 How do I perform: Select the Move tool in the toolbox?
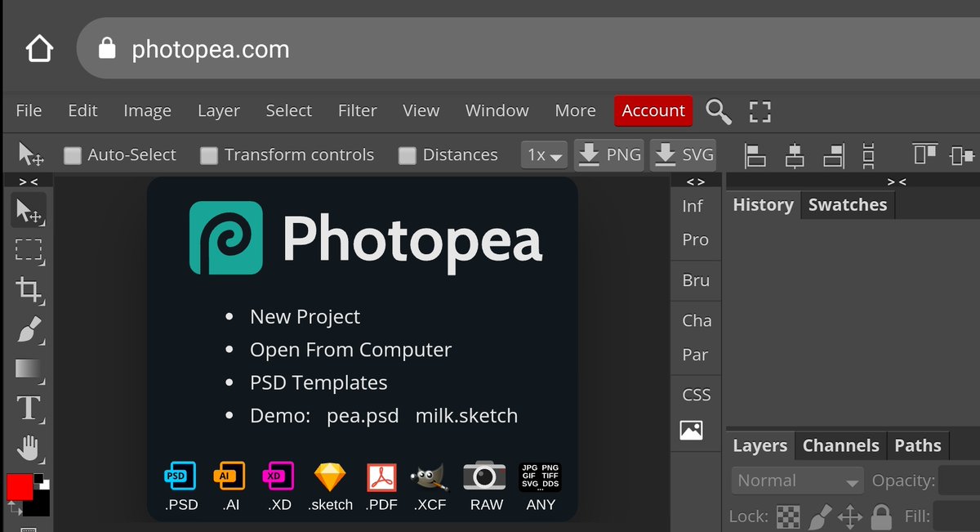(29, 211)
